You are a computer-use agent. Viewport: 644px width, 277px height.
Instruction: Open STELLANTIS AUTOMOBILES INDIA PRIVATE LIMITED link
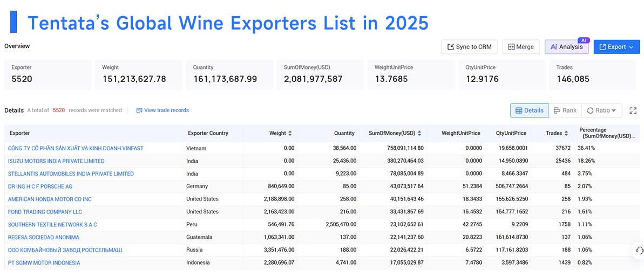(x=71, y=174)
